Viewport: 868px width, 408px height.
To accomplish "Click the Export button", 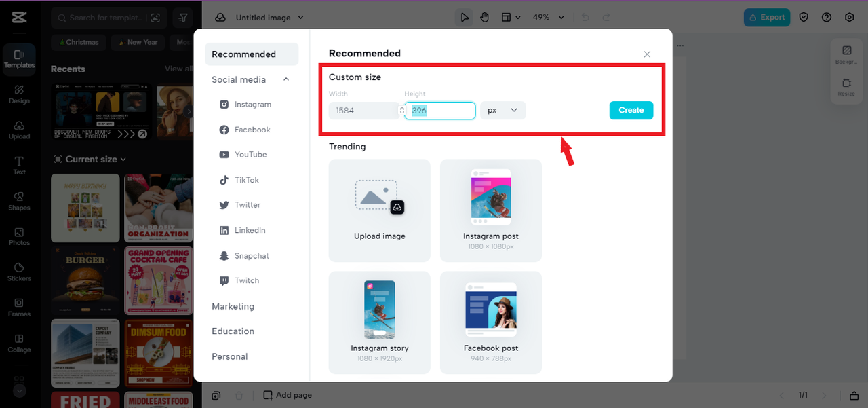I will [766, 18].
